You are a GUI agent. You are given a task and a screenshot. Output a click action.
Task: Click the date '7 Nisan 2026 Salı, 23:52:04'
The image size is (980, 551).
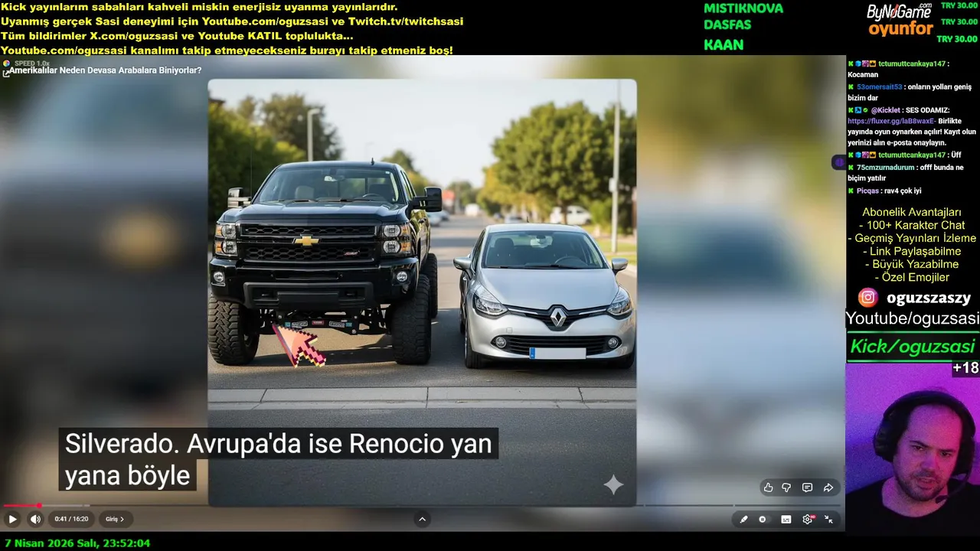(76, 543)
